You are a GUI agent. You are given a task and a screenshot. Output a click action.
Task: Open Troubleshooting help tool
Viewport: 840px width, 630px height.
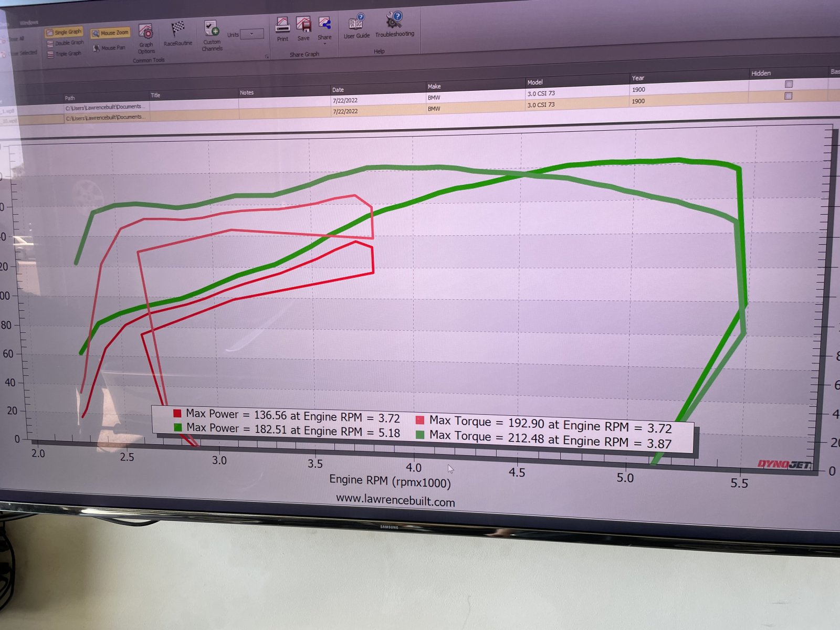(394, 25)
